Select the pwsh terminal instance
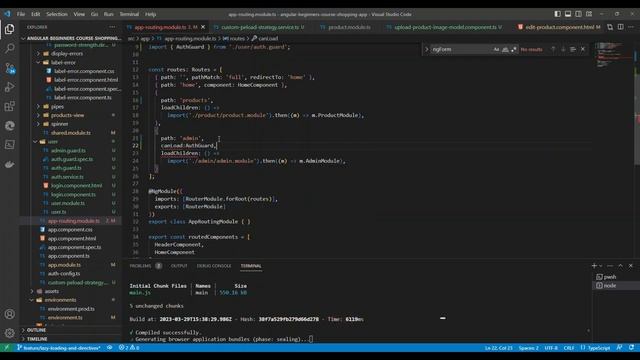 [616, 277]
